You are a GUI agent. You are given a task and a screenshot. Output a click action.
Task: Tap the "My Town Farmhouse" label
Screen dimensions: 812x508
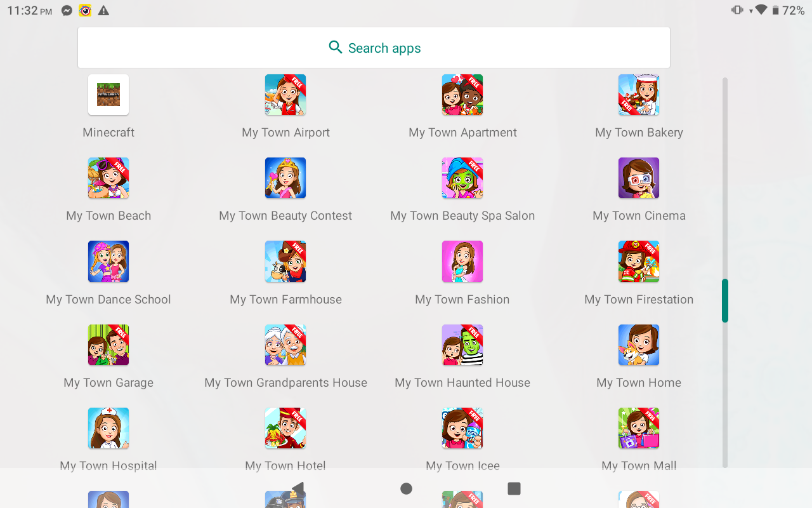click(285, 300)
